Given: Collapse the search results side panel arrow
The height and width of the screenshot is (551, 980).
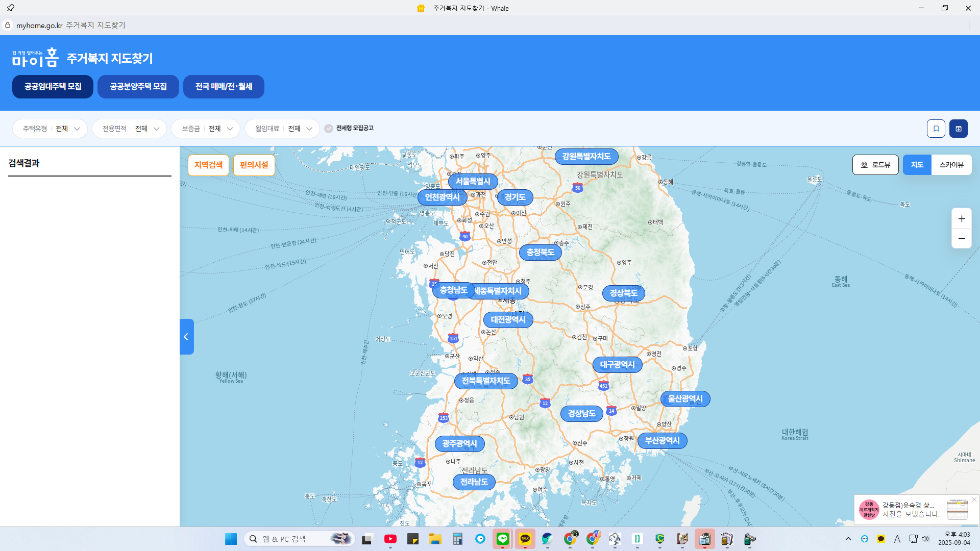Looking at the screenshot, I should tap(186, 337).
